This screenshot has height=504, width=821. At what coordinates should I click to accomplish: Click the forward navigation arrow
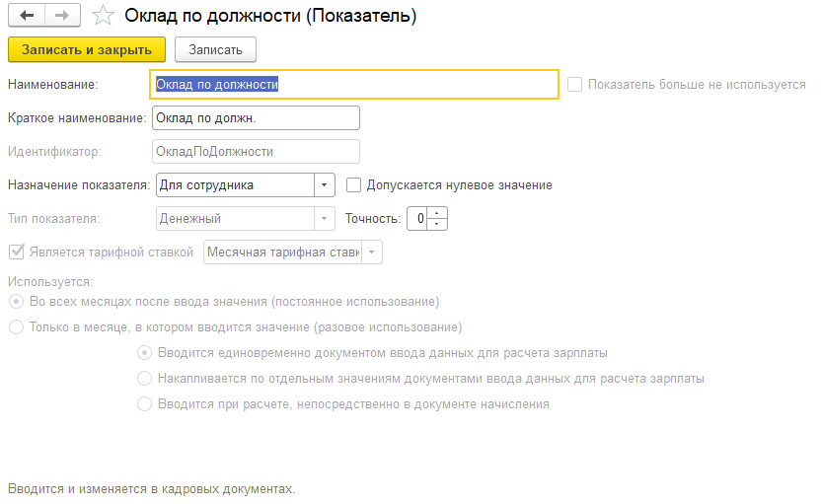pyautogui.click(x=61, y=16)
